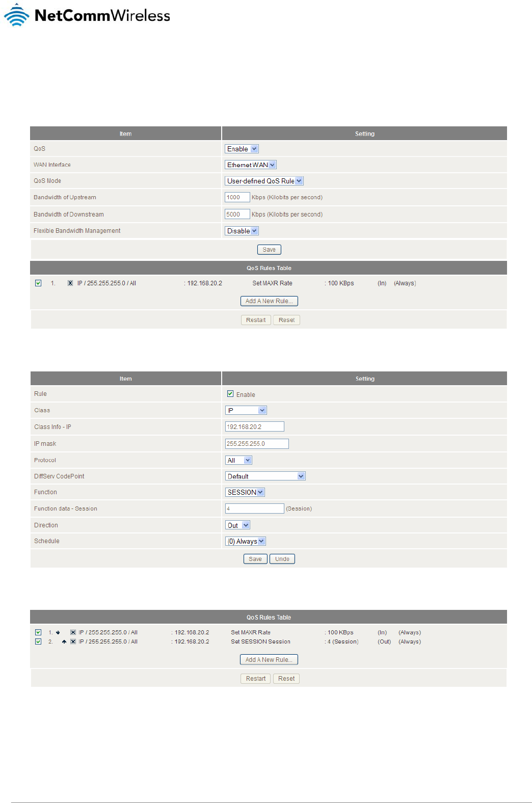Click the Function data - Session field
Viewport: 532px width, 803px height.
tap(255, 508)
